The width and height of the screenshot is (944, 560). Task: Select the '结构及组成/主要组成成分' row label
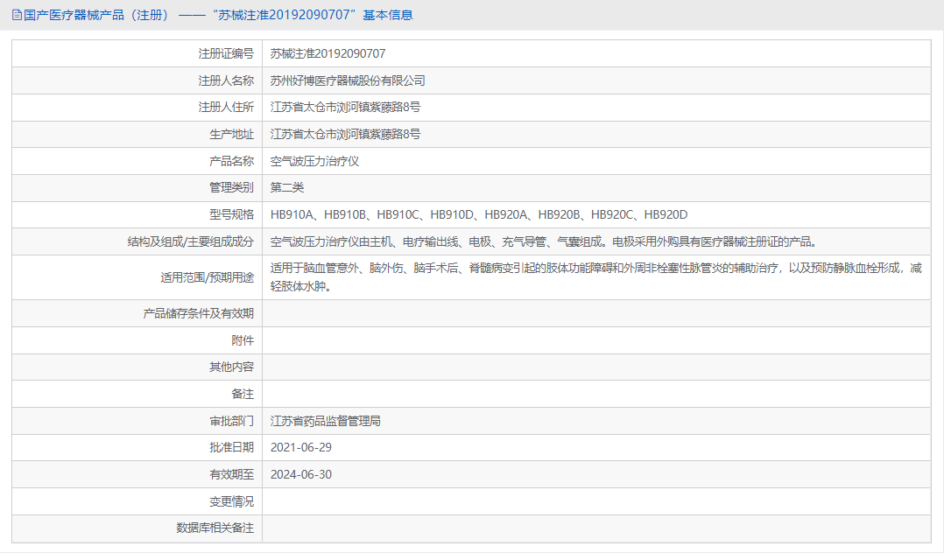click(x=191, y=241)
